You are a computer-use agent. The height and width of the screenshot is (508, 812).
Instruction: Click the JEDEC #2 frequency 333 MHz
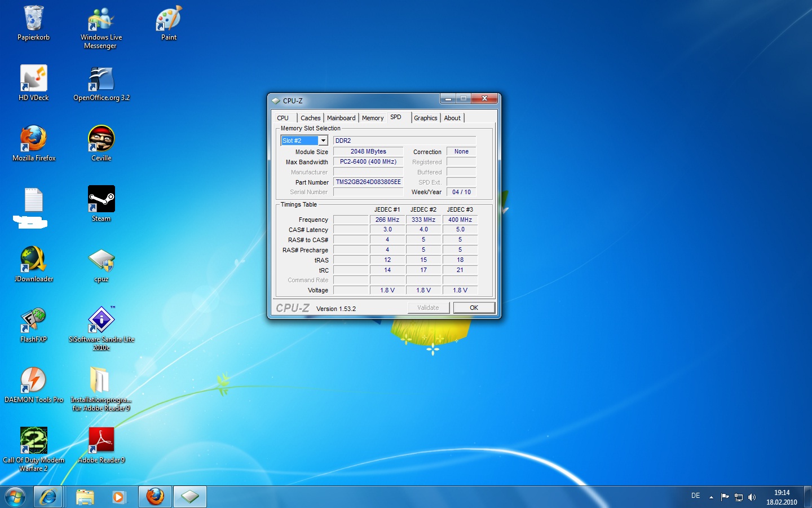click(x=423, y=220)
